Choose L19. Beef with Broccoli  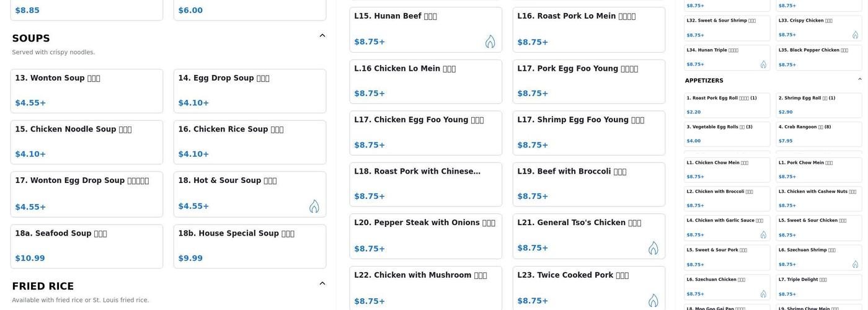tap(588, 184)
